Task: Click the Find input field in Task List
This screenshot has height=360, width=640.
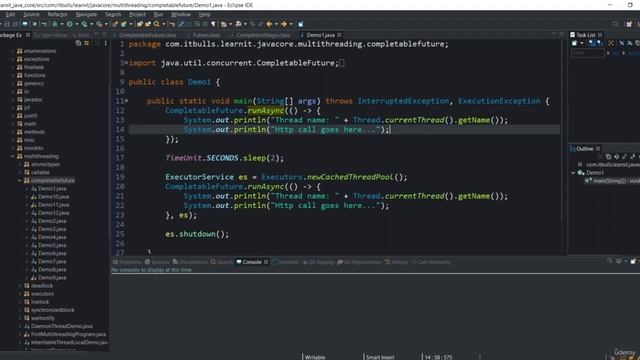Action: 587,53
